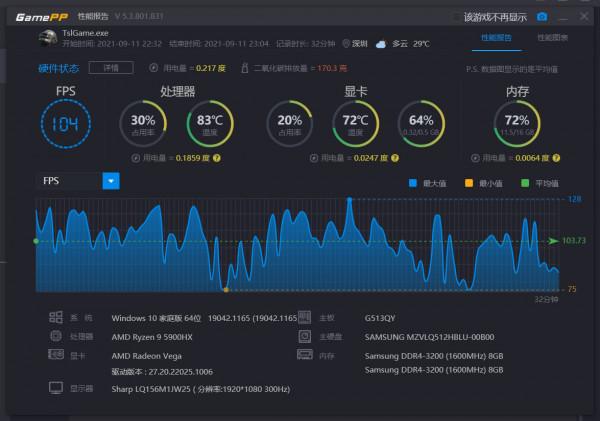Click the memory 72% usage gauge
This screenshot has height=421, width=600.
(517, 124)
